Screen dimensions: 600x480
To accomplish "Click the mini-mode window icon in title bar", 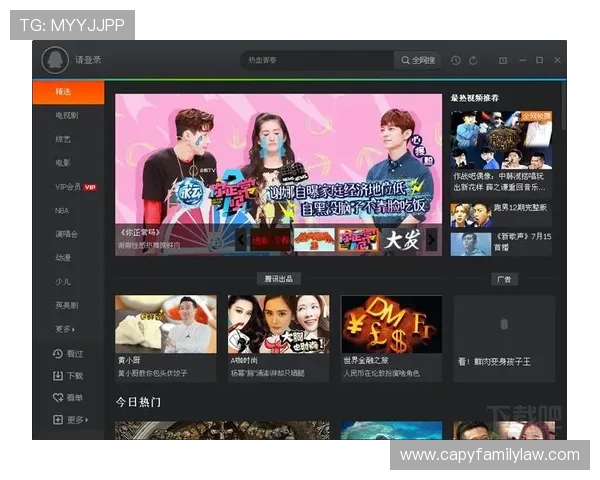I will point(503,60).
